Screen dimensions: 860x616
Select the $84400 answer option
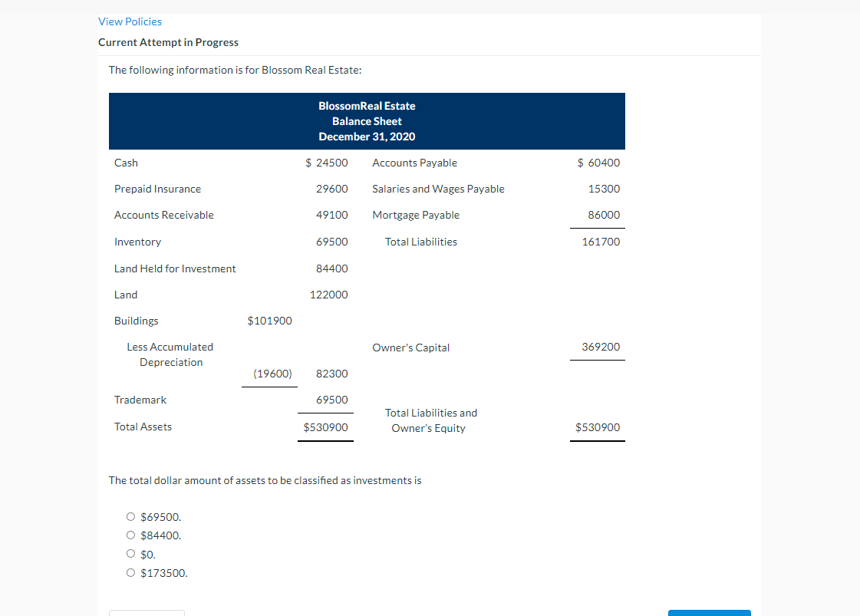tap(130, 535)
